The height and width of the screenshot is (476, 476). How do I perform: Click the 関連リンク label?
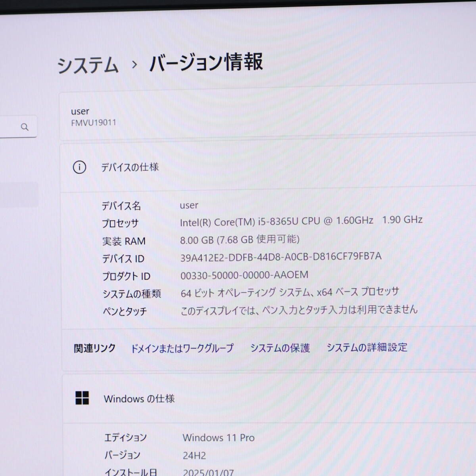pyautogui.click(x=95, y=349)
